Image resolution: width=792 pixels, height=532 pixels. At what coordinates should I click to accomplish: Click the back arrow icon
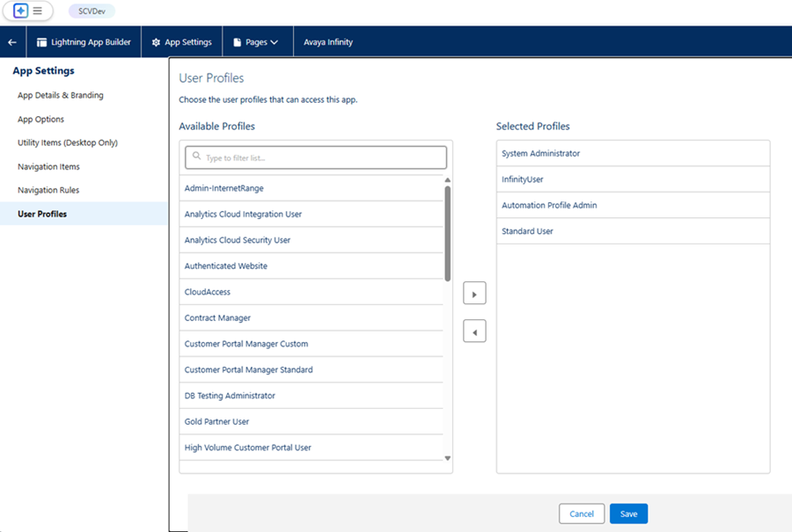(x=12, y=42)
